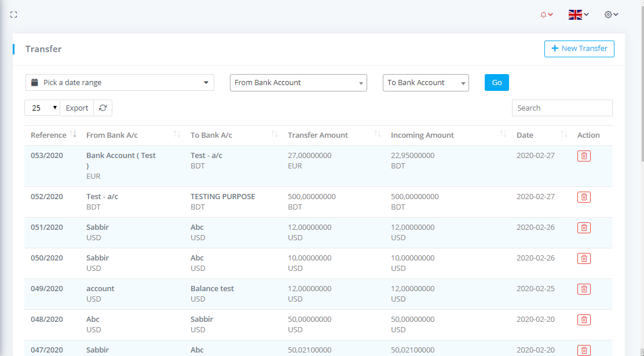Screen dimensions: 644x356
Task: Expand the To Bank Account dropdown
Action: pos(426,83)
